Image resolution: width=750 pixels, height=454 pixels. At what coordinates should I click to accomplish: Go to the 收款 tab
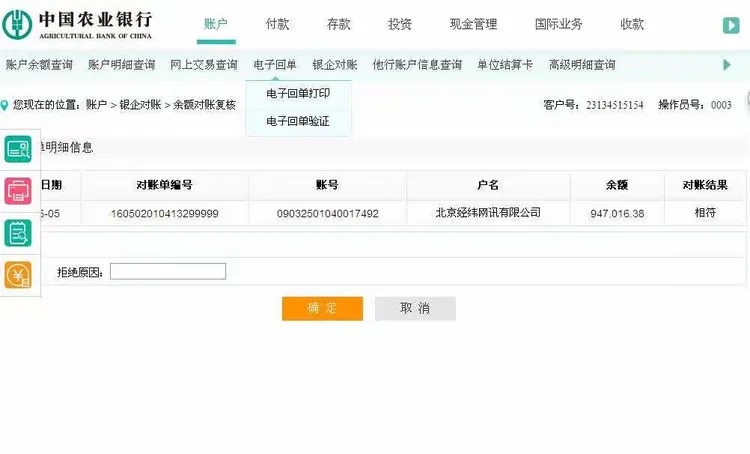tap(632, 24)
